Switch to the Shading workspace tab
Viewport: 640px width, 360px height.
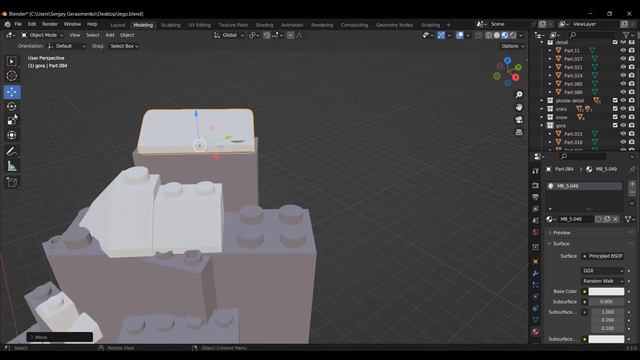click(x=264, y=25)
